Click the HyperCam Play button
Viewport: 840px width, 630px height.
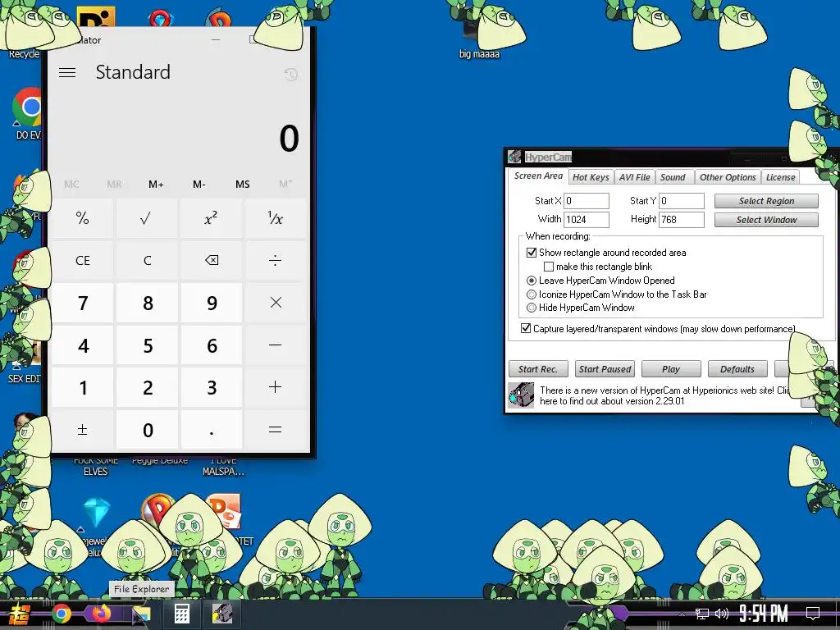point(671,369)
